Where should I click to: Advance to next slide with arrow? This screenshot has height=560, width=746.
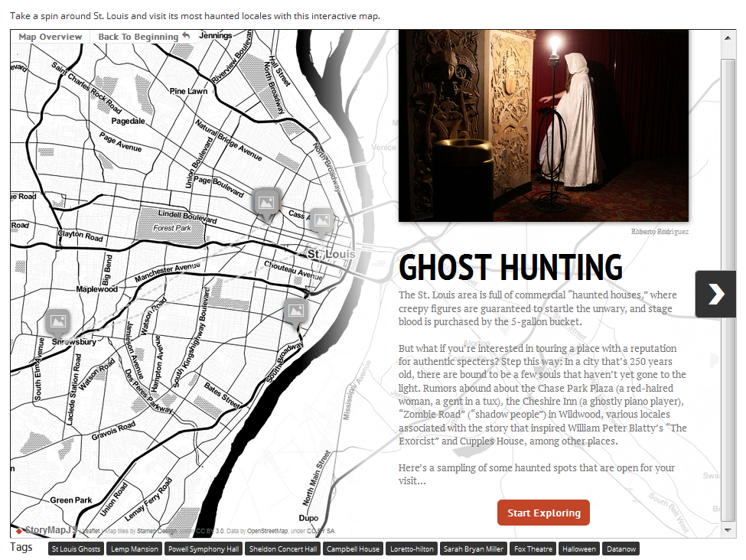click(715, 294)
